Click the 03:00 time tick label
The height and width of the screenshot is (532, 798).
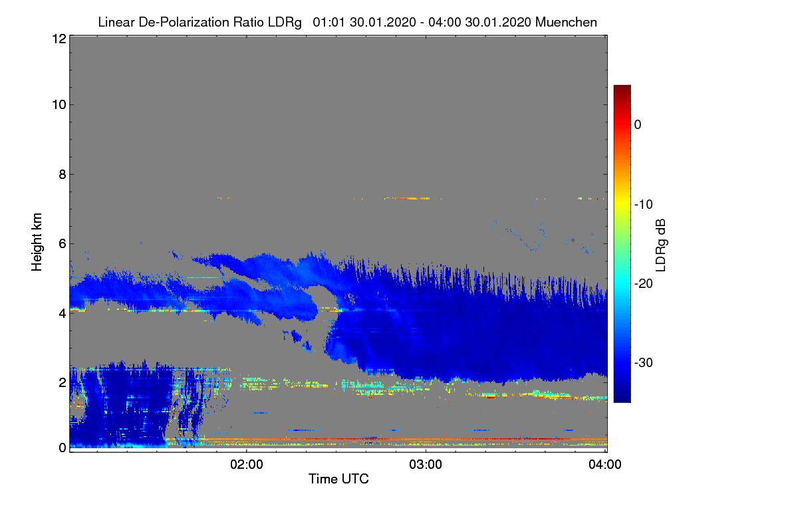426,465
